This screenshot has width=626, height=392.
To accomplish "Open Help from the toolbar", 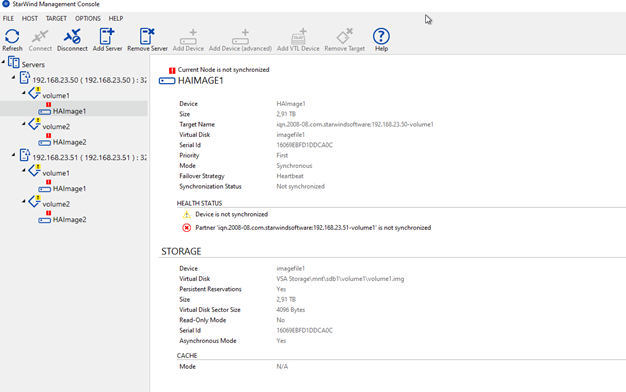I will point(381,40).
